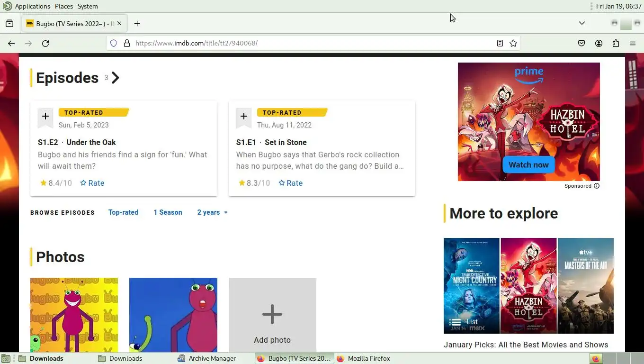Image resolution: width=644 pixels, height=364 pixels.
Task: Click the Add photo tile
Action: coord(272,315)
